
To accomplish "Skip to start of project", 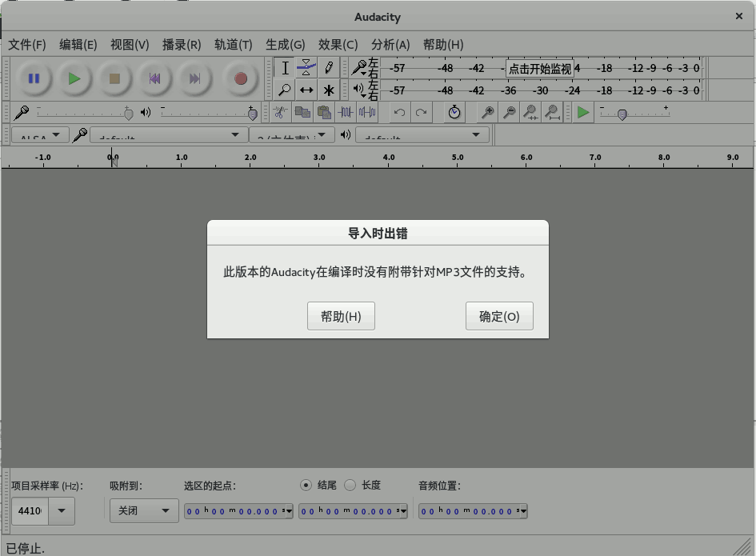I will [154, 78].
